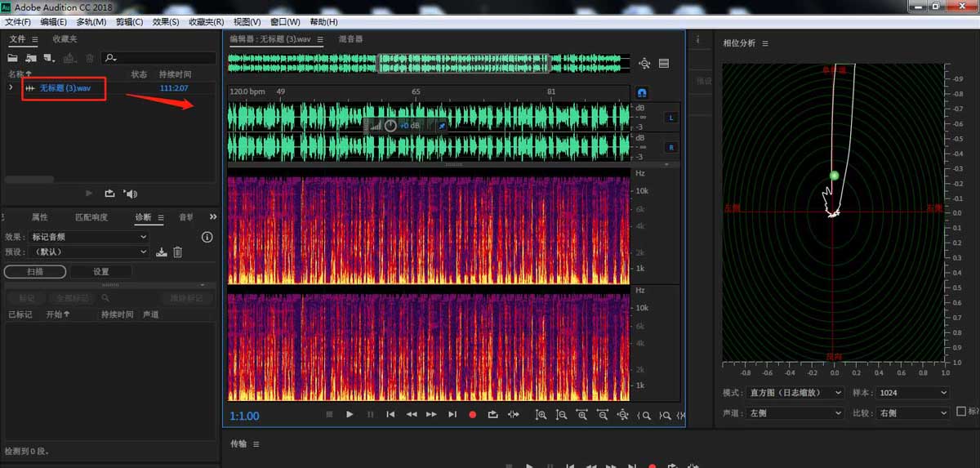Image resolution: width=980 pixels, height=468 pixels.
Task: Click the zoom in amplitude icon
Action: (x=541, y=415)
